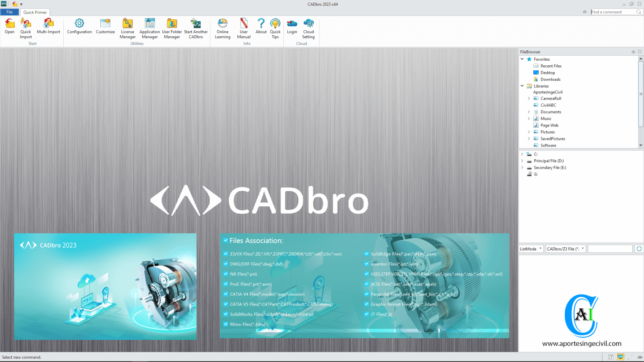The height and width of the screenshot is (362, 644).
Task: Open the ListMode dropdown
Action: pos(541,248)
